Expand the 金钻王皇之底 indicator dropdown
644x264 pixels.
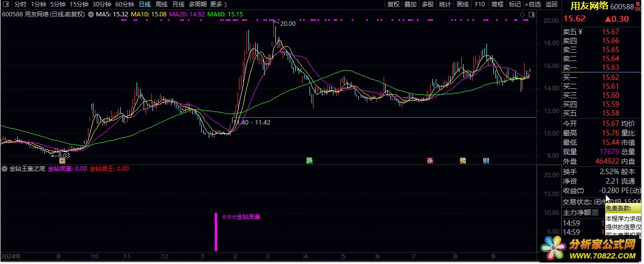[x=5, y=169]
